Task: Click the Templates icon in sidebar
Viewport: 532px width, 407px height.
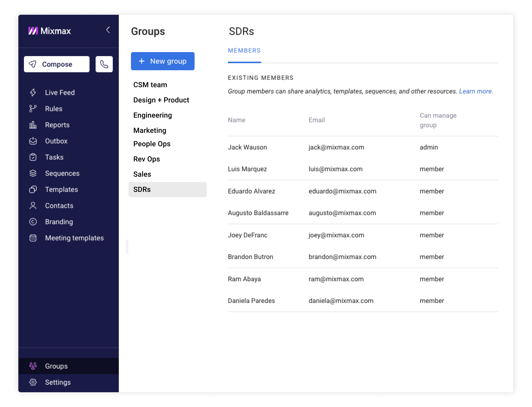Action: point(34,189)
